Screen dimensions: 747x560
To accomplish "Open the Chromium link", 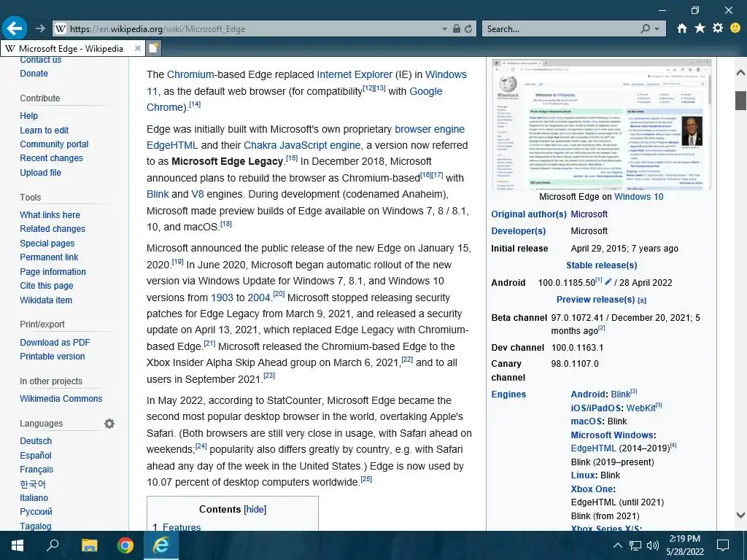I will 190,74.
